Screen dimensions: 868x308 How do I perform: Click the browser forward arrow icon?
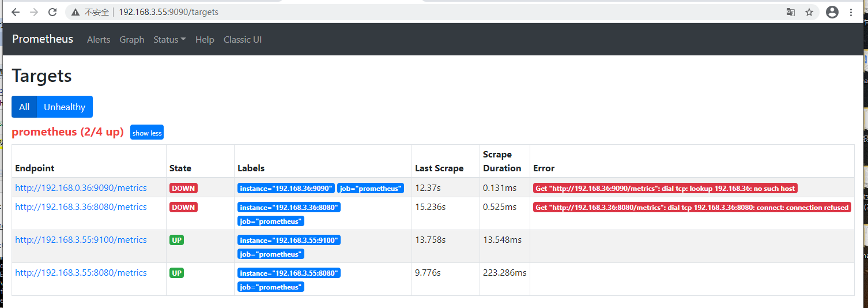(34, 12)
